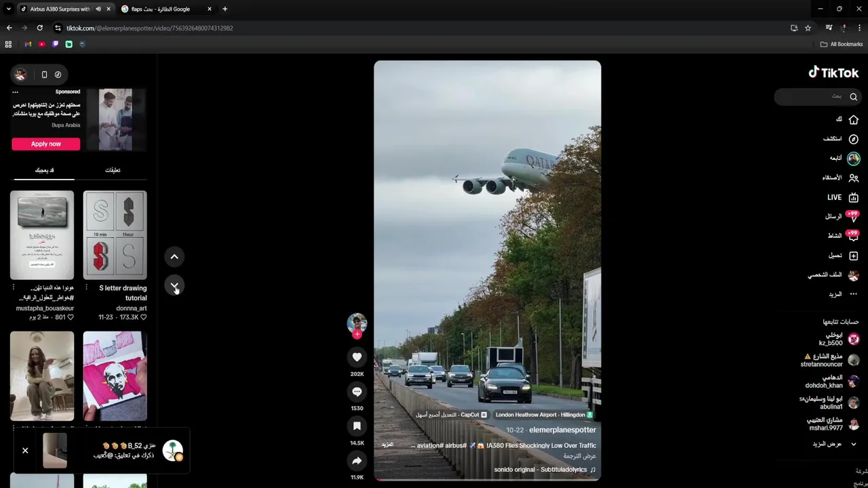868x488 pixels.
Task: Open the tab search dropdown arrow
Action: point(8,9)
